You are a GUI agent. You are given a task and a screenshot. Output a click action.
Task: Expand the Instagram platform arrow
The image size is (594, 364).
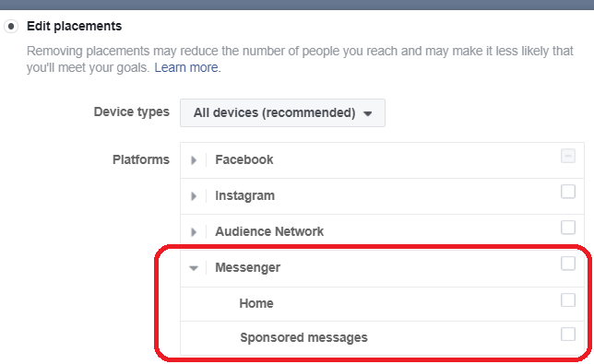pos(194,196)
